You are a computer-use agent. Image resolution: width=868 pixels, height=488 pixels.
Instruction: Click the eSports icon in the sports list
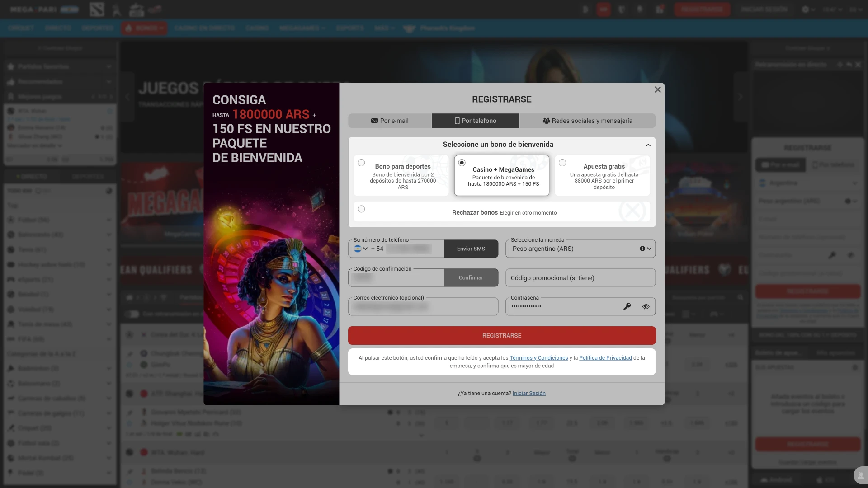pos(11,279)
